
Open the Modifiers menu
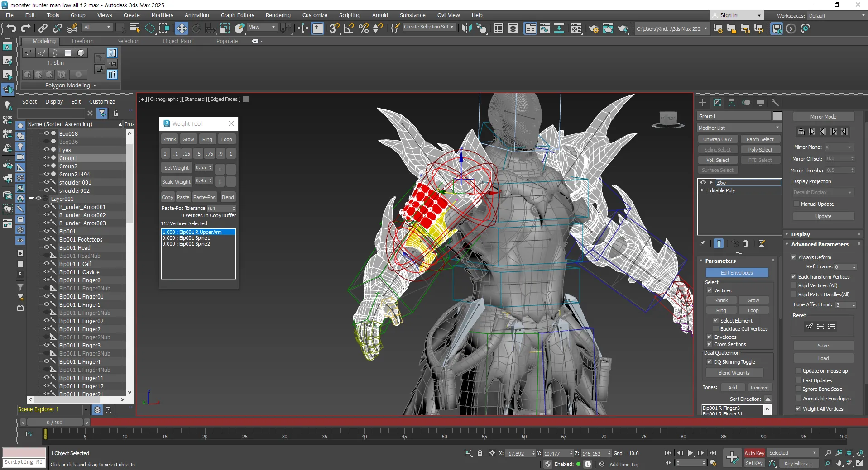162,15
